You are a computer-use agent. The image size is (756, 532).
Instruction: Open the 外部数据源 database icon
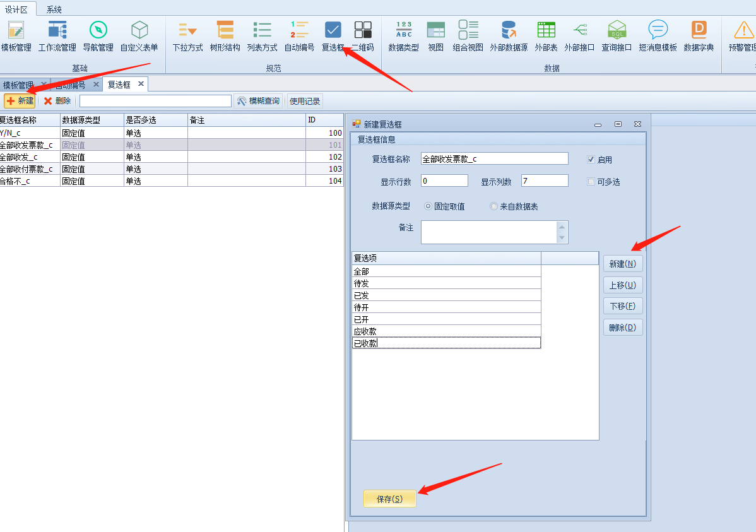509,30
